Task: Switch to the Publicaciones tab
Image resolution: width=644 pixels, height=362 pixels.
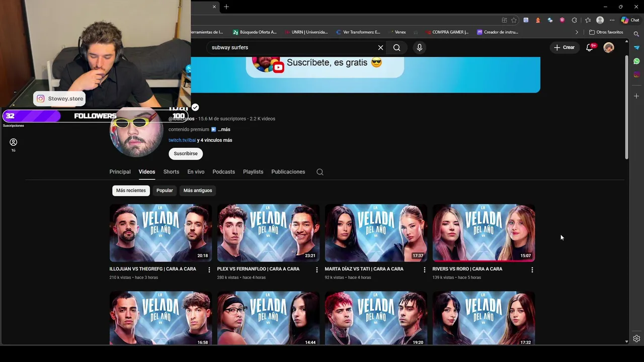Action: click(288, 172)
